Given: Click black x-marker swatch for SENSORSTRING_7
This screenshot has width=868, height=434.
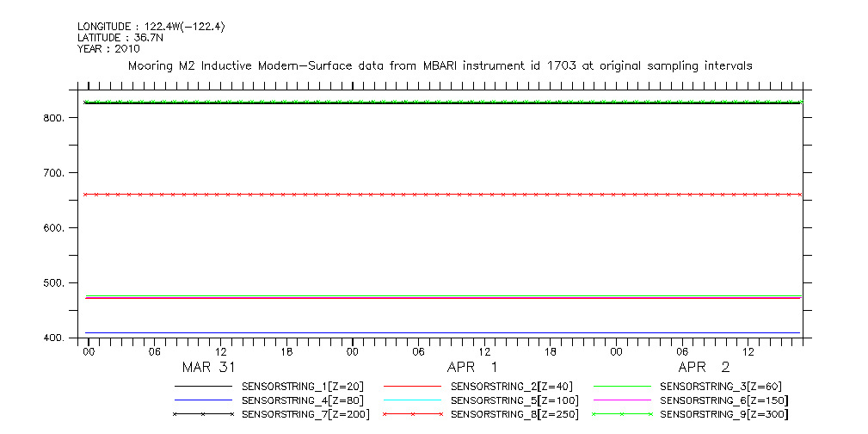Looking at the screenshot, I should click(x=203, y=414).
